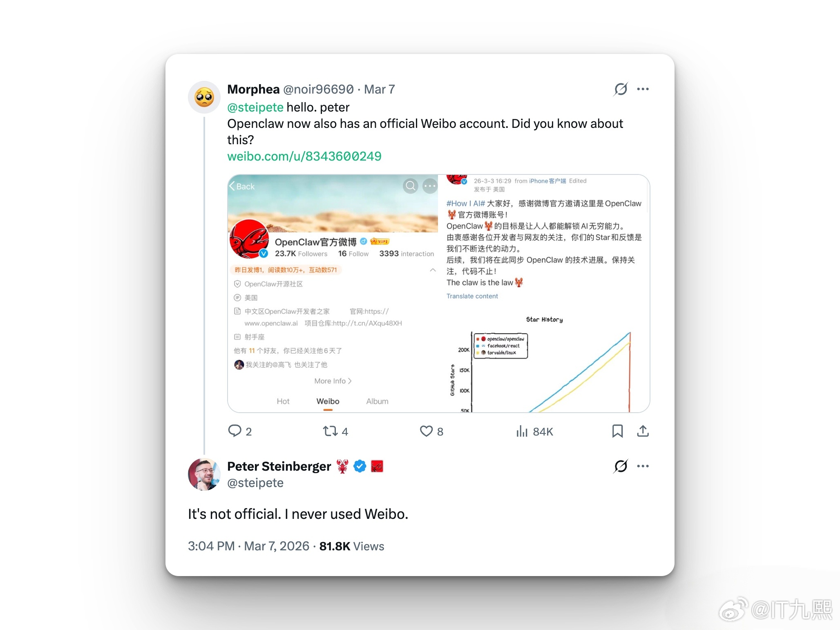Switch to the Album tab
Viewport: 840px width, 630px height.
pyautogui.click(x=377, y=401)
